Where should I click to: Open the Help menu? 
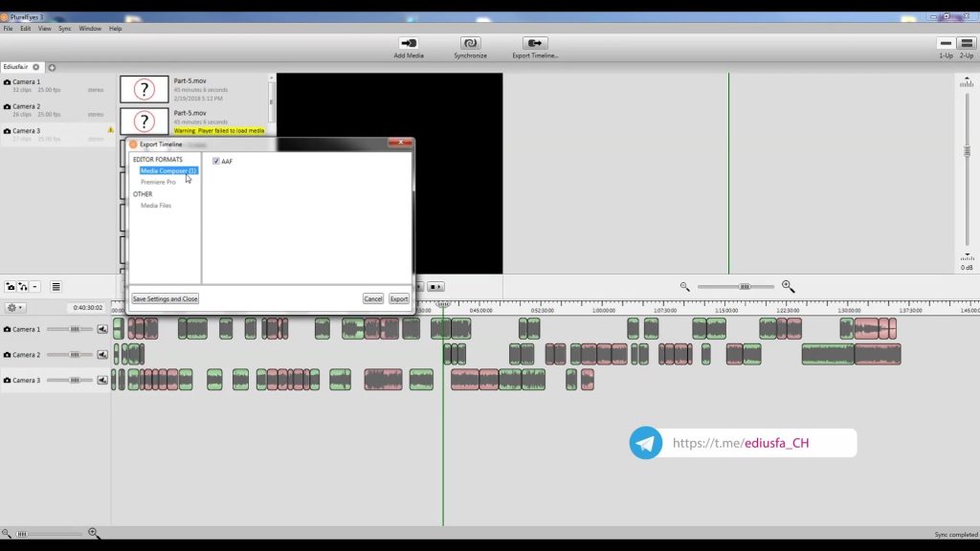point(115,29)
